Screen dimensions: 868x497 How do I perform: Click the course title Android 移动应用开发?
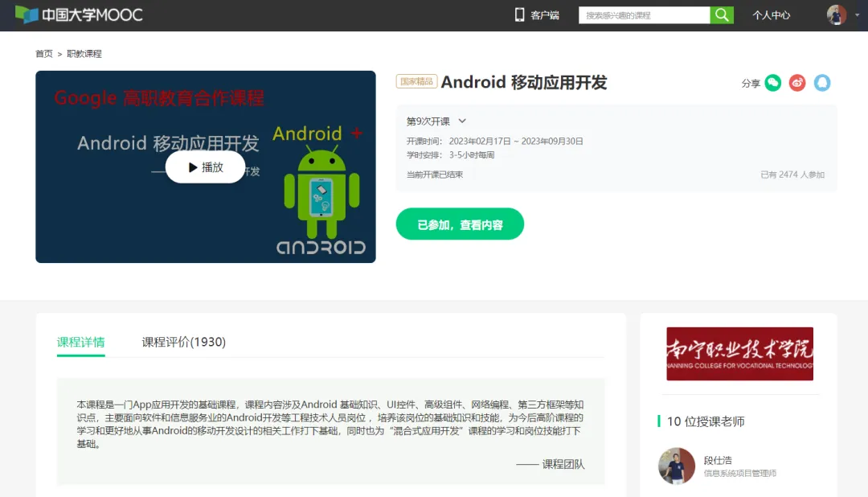tap(524, 83)
